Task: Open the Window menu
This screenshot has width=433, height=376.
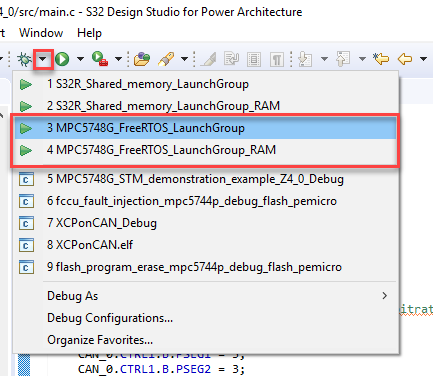Action: pos(41,33)
